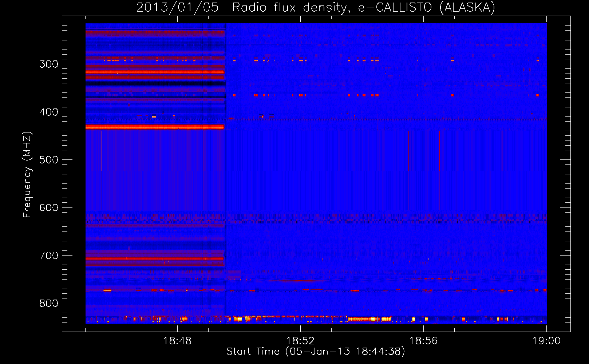Click the 19:00 time tick label
This screenshot has height=364, width=589.
[546, 341]
